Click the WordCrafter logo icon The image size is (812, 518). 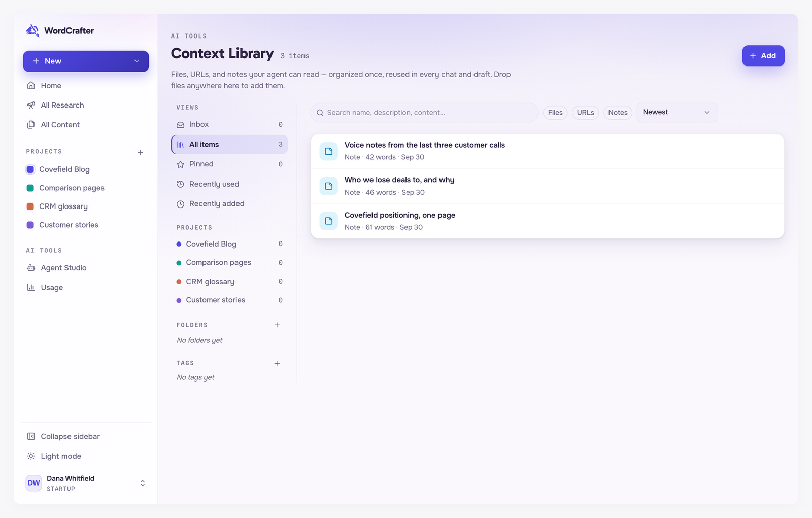32,30
